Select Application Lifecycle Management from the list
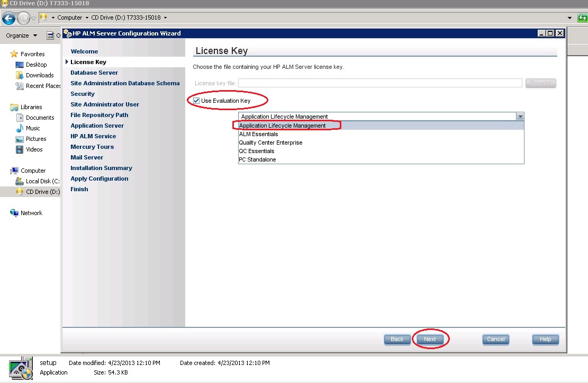 click(x=381, y=126)
